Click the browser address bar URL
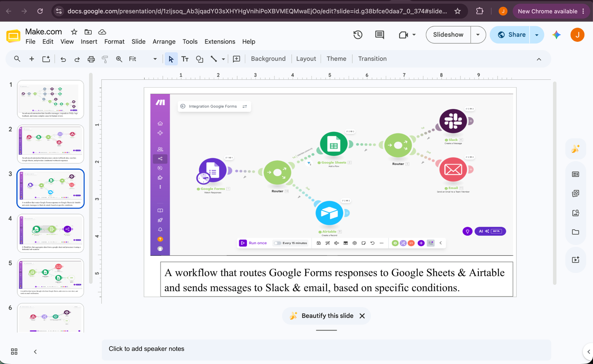 (257, 11)
